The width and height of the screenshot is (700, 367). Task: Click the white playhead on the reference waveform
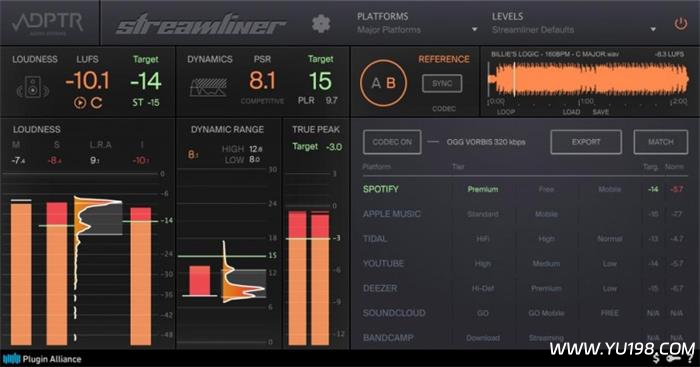pyautogui.click(x=514, y=79)
